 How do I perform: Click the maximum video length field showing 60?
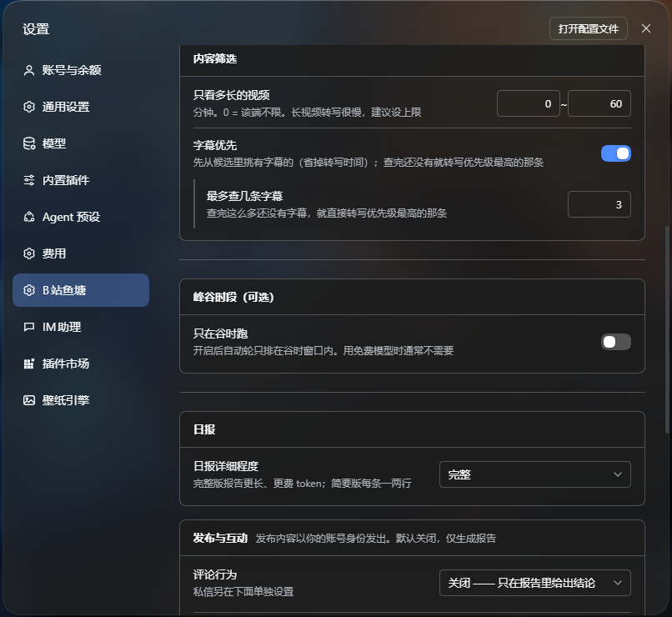[599, 103]
